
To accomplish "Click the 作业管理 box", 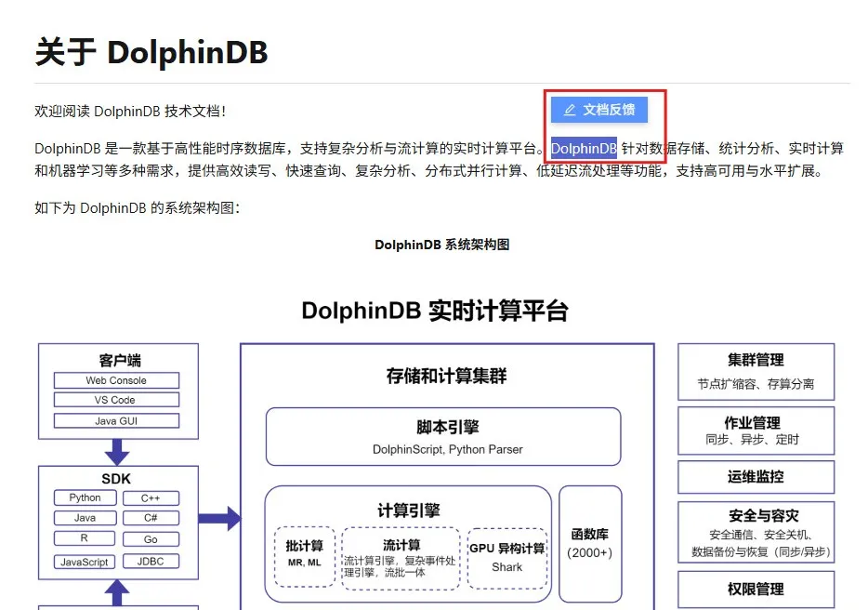I will pyautogui.click(x=756, y=431).
